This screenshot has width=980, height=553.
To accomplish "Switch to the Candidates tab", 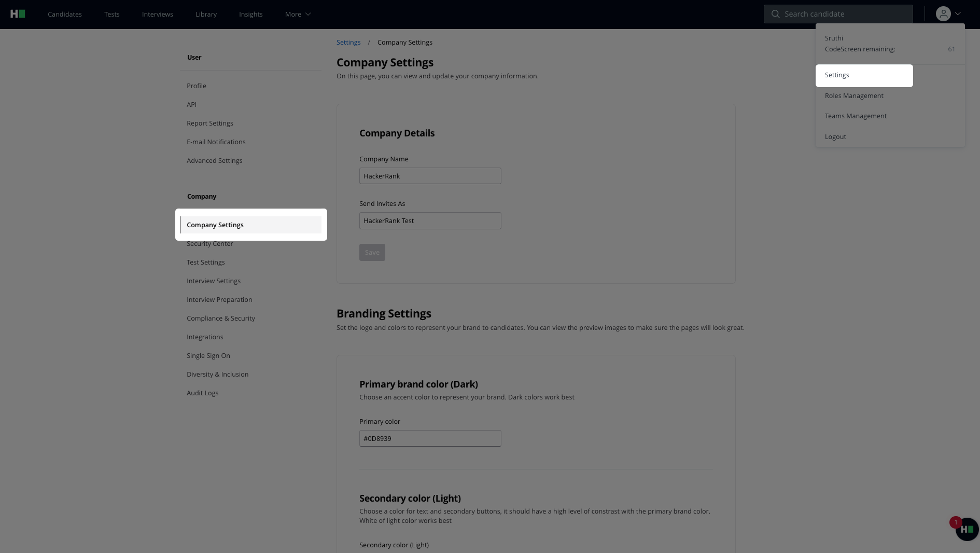I will 65,14.
